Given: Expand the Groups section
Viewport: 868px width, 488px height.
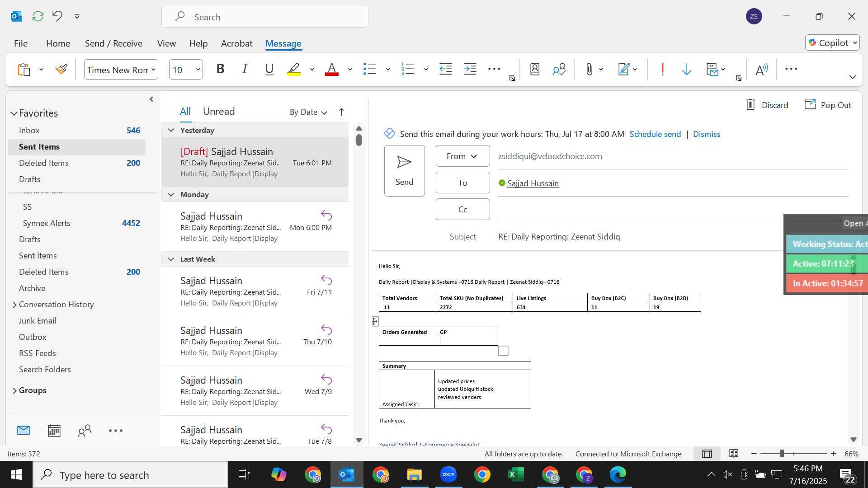Looking at the screenshot, I should [x=14, y=390].
